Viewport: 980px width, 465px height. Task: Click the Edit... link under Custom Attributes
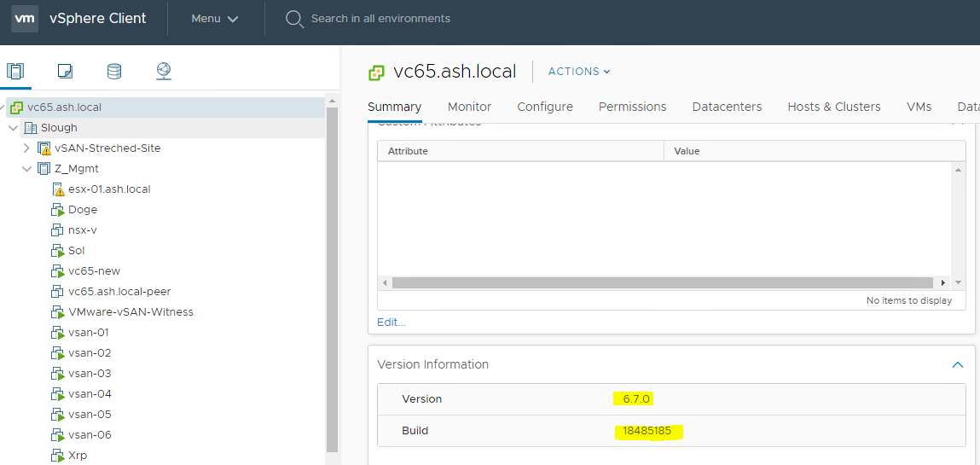(x=391, y=323)
